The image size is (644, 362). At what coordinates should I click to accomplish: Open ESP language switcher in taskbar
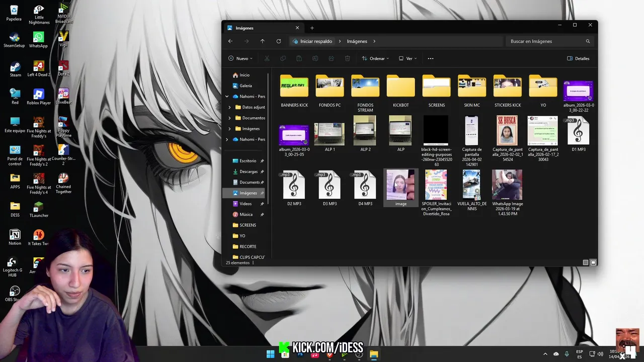click(580, 354)
